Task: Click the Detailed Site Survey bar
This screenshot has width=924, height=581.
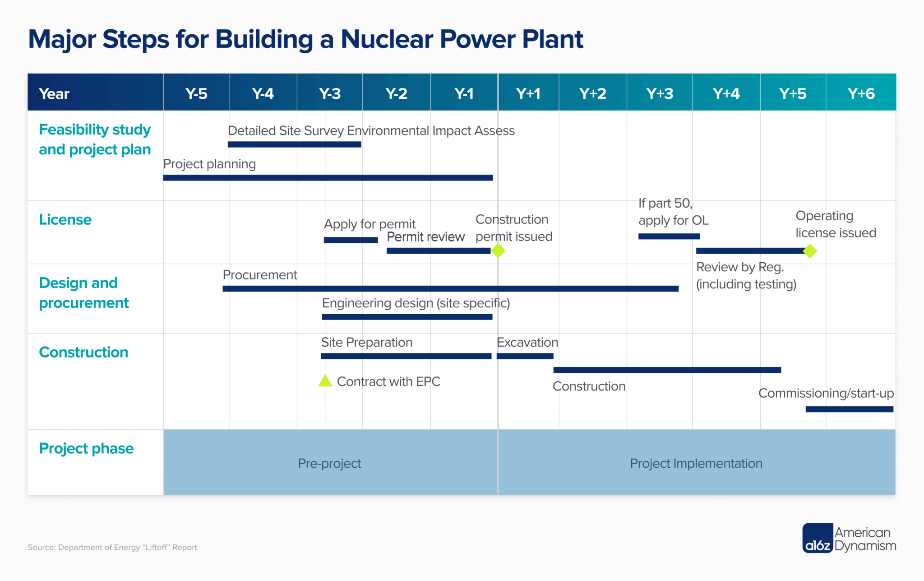Action: [x=295, y=144]
